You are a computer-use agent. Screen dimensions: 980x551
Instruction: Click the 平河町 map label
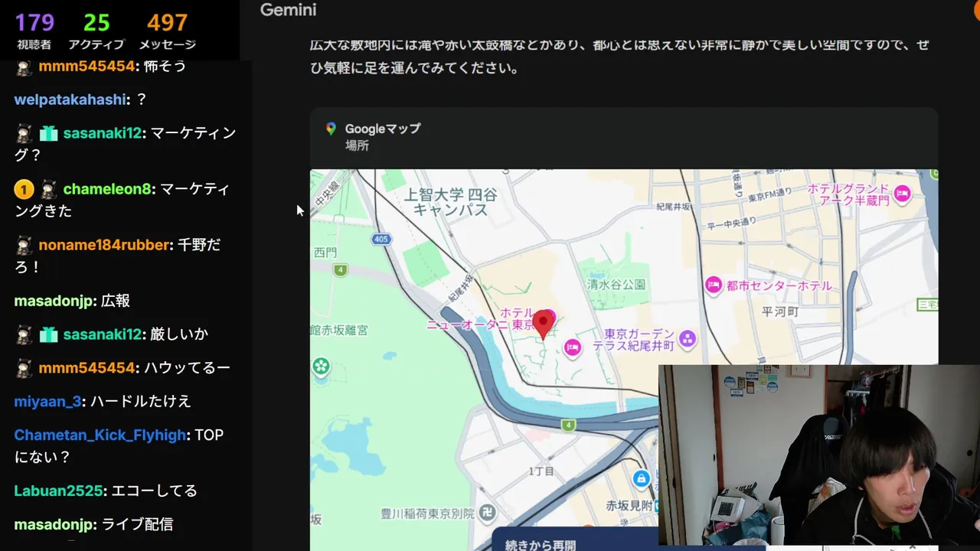tap(780, 311)
